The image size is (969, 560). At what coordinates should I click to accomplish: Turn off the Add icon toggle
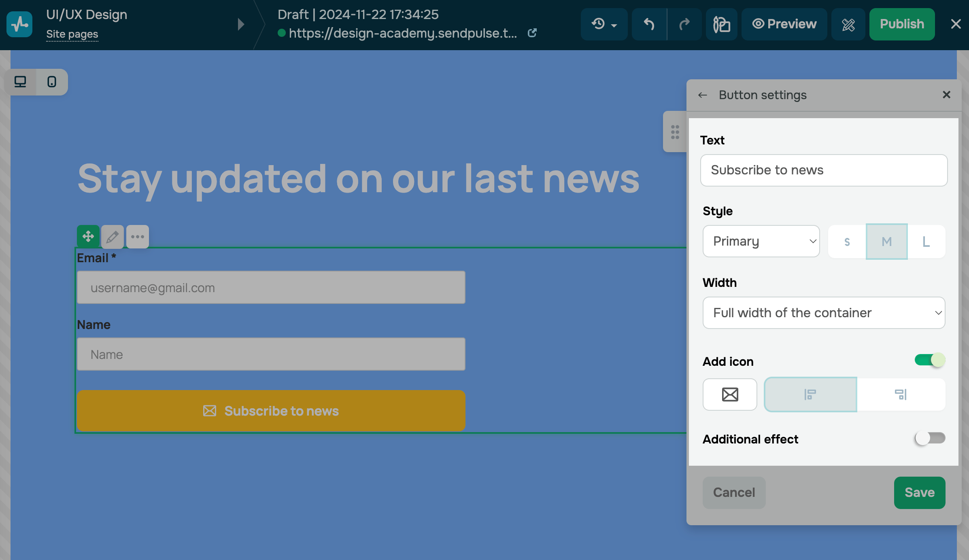[x=930, y=360]
